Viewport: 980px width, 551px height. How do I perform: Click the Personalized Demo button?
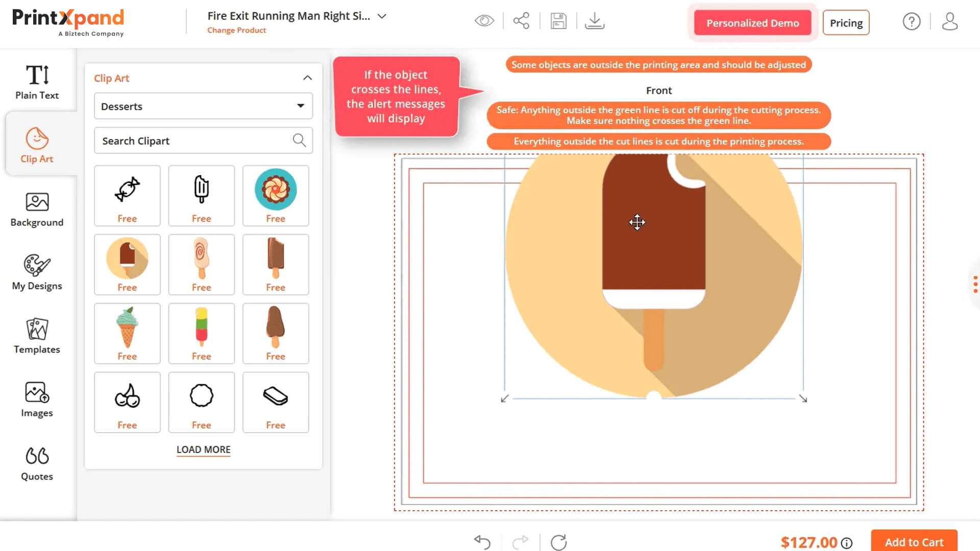click(x=752, y=23)
